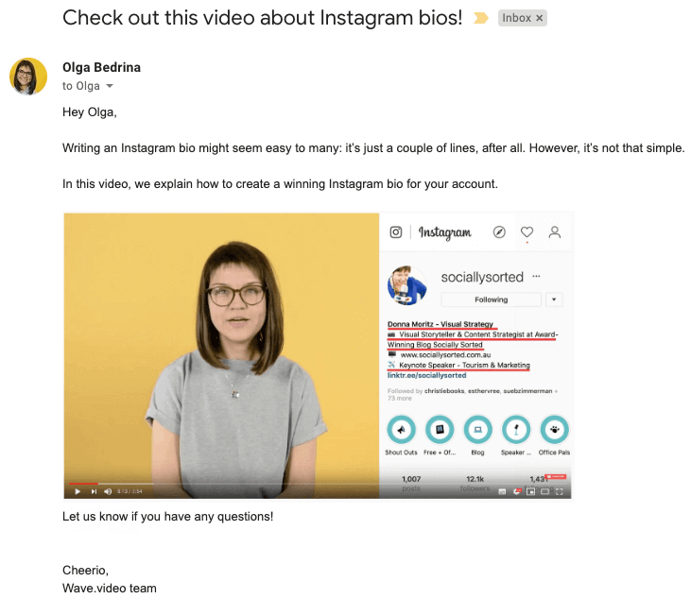Image resolution: width=691 pixels, height=616 pixels.
Task: Play the embedded Instagram bio video
Action: pyautogui.click(x=78, y=491)
